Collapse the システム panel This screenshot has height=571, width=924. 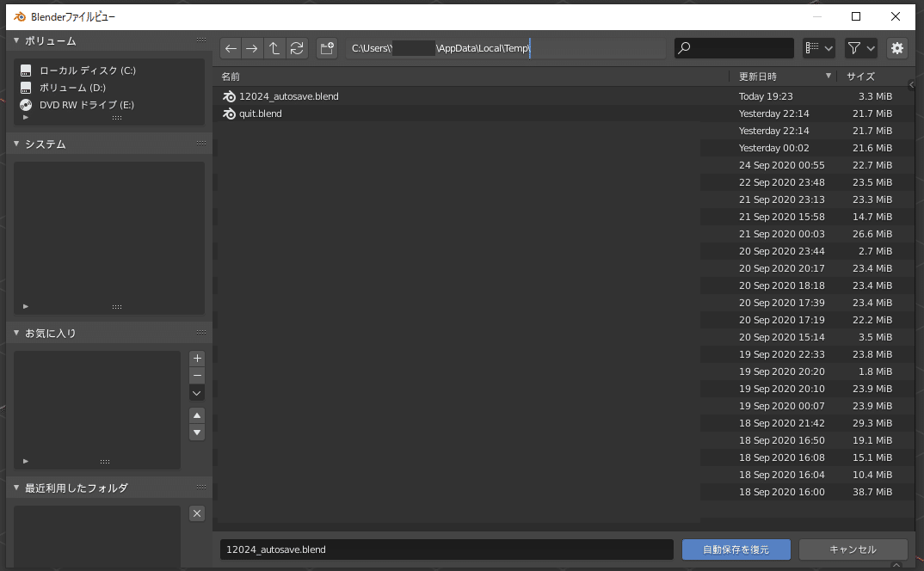coord(16,144)
